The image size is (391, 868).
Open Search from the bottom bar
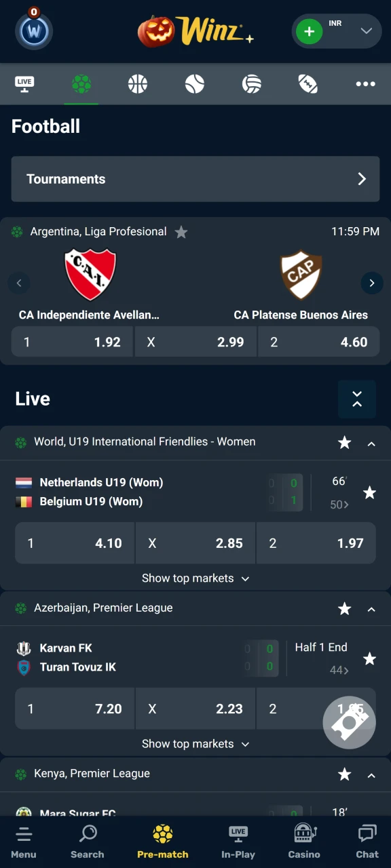[87, 841]
